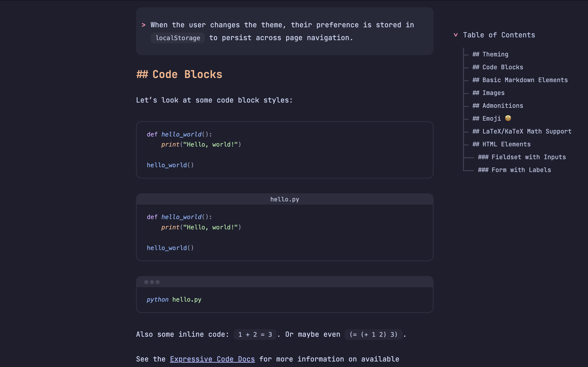Collapse the Table of Contents chevron
588x367 pixels.
click(x=456, y=35)
